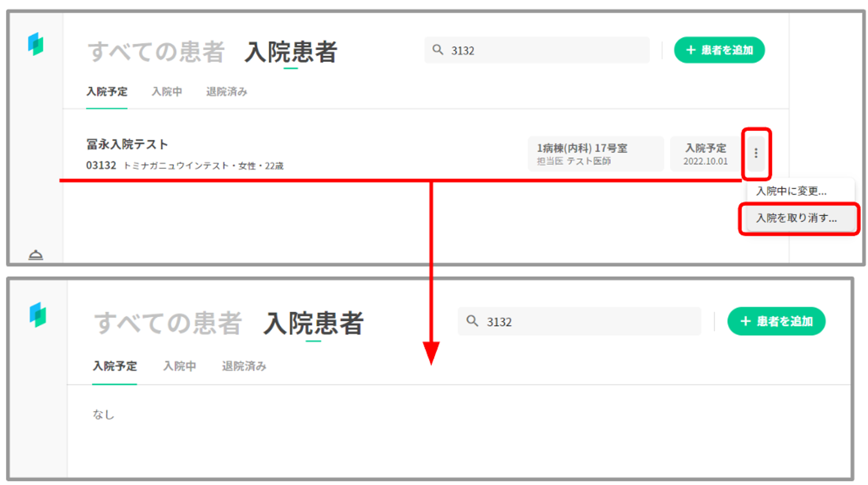Open the 退院済み tab in top panel
The image size is (868, 485).
[x=227, y=92]
